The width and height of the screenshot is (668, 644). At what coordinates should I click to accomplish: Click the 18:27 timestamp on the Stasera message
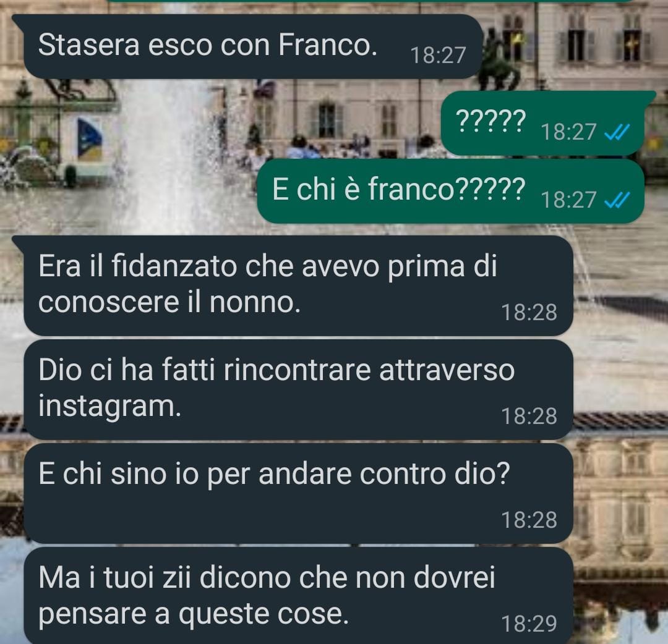(x=438, y=56)
